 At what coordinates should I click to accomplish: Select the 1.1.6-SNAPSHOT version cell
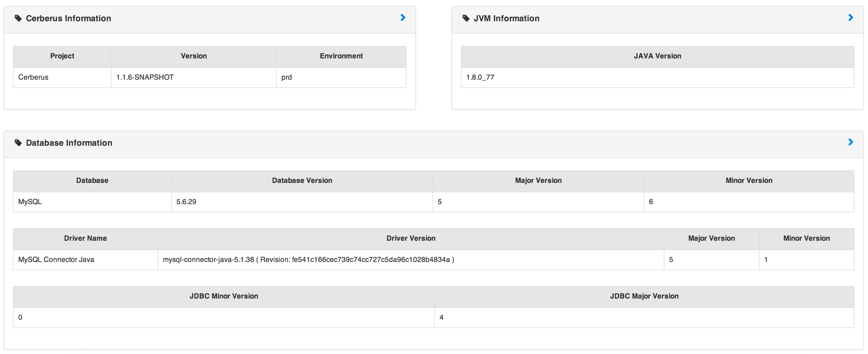(x=194, y=78)
